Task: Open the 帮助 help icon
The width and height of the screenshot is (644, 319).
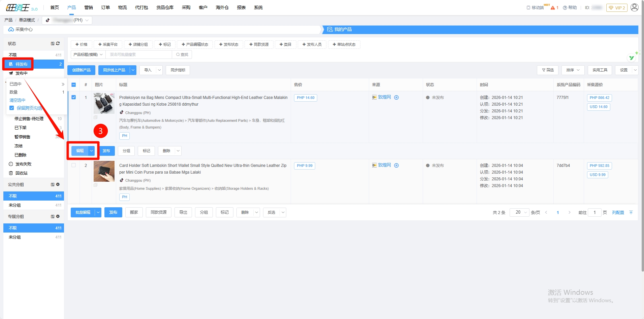Action: click(570, 8)
